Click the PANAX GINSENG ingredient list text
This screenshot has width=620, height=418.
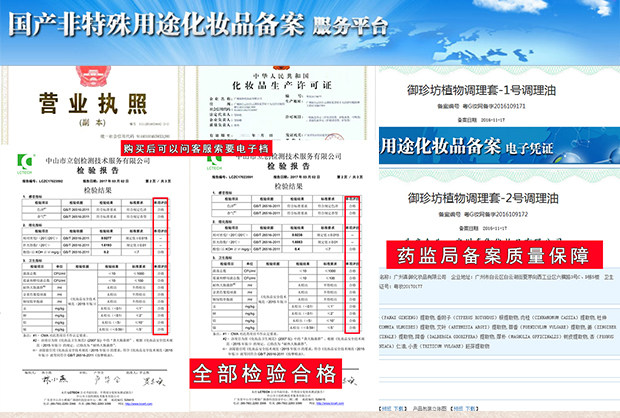pos(498,331)
